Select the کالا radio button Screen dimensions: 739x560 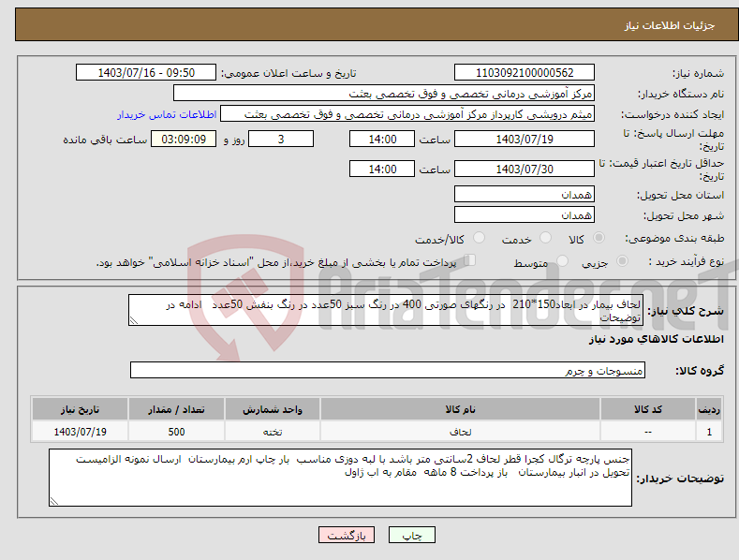point(599,238)
